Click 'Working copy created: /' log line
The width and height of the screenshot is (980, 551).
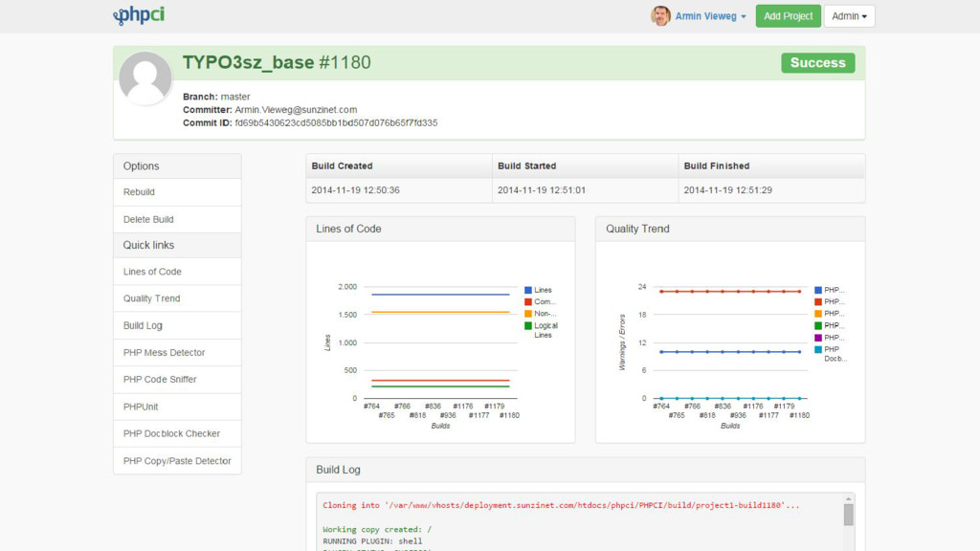tap(377, 529)
